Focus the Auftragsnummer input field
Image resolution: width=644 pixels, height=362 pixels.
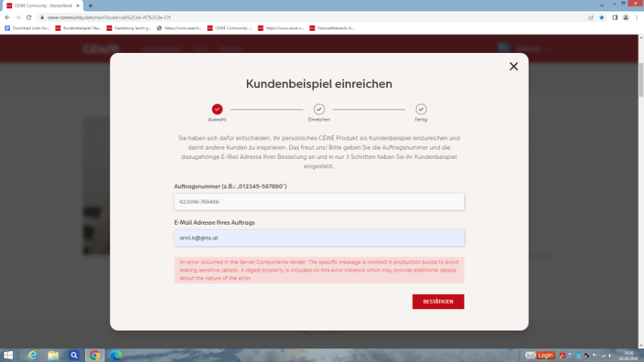[319, 202]
